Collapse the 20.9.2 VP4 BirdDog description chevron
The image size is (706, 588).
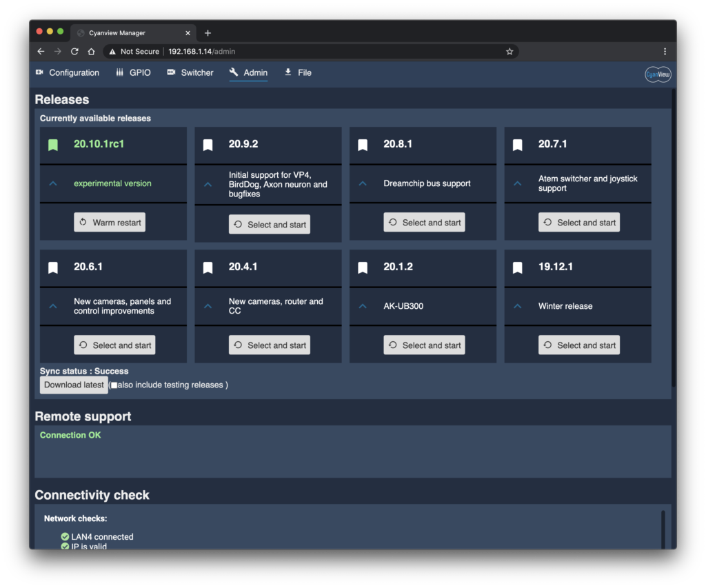(208, 184)
